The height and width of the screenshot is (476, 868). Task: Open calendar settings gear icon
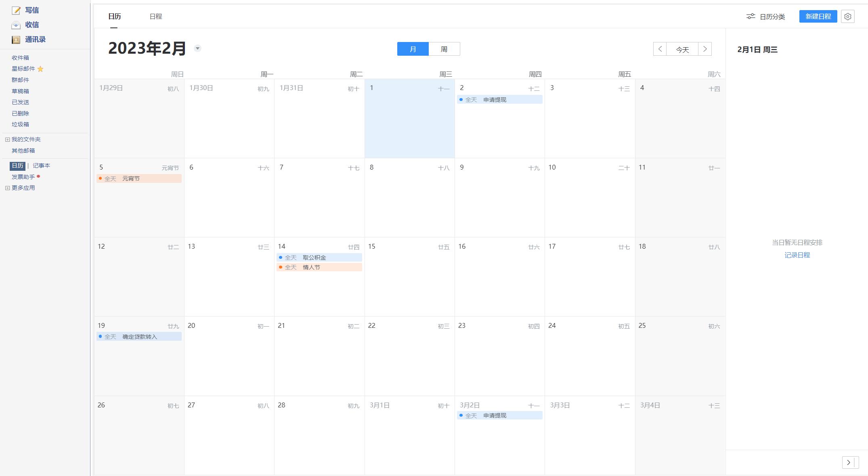click(847, 17)
